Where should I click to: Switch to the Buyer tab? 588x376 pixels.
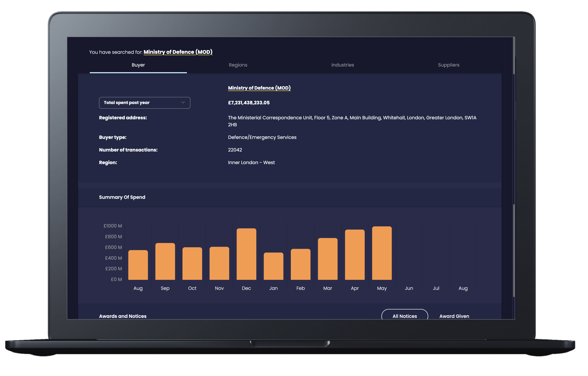[x=138, y=65]
